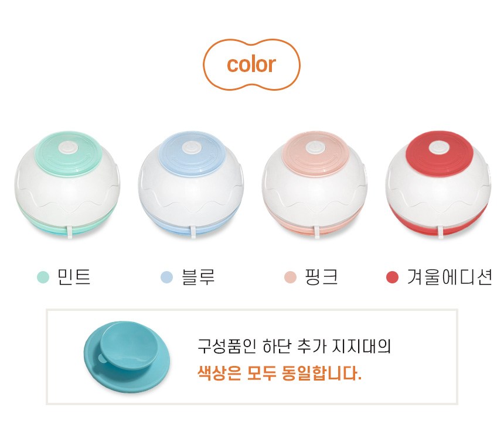Screen dimensions: 504x428
Task: Click the 핑크 label text
Action: pyautogui.click(x=321, y=277)
